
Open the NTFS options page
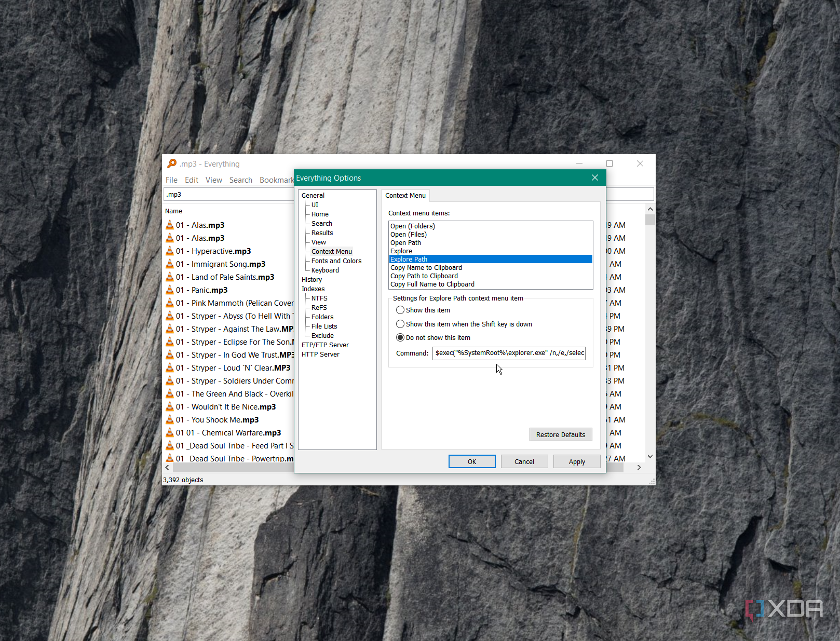(319, 298)
